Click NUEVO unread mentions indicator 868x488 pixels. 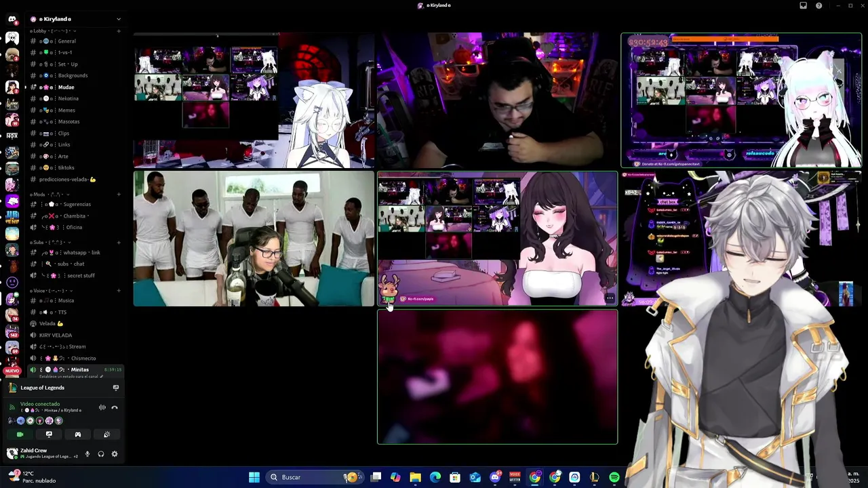(x=12, y=371)
